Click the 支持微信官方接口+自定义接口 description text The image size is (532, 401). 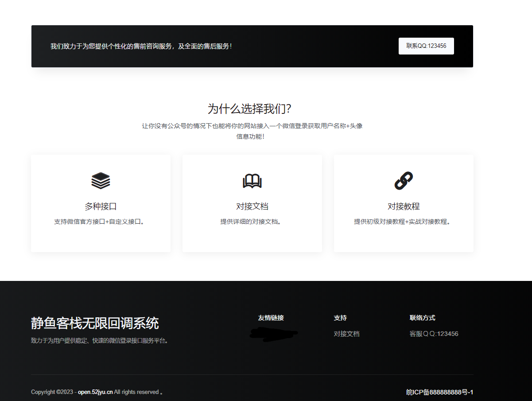pos(101,222)
